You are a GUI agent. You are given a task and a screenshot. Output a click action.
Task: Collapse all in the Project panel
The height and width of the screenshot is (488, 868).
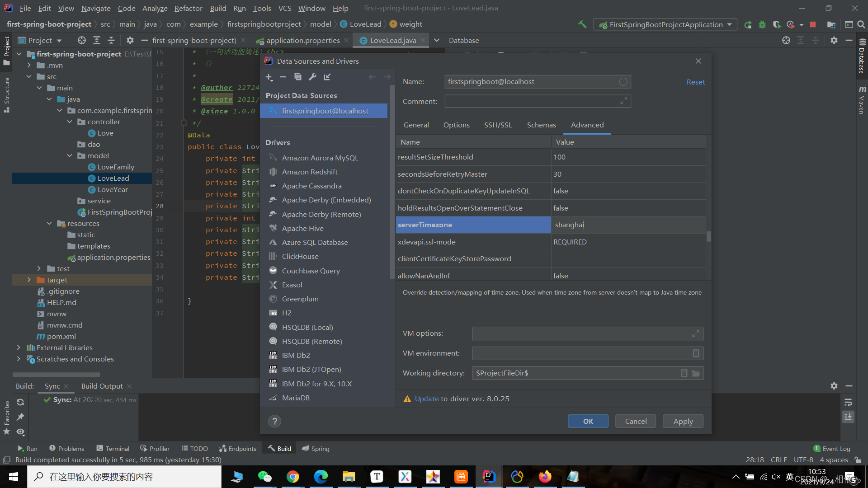pos(111,40)
